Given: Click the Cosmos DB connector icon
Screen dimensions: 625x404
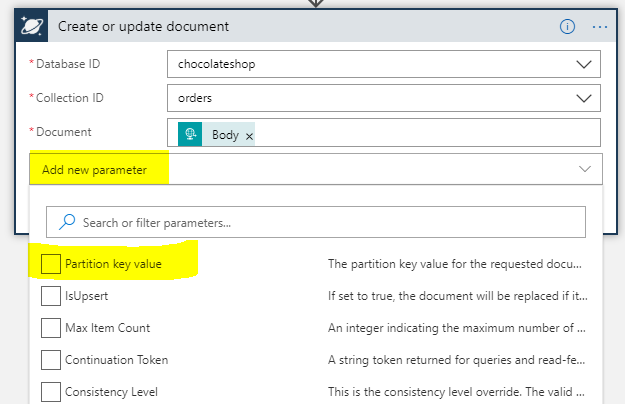Looking at the screenshot, I should (33, 27).
